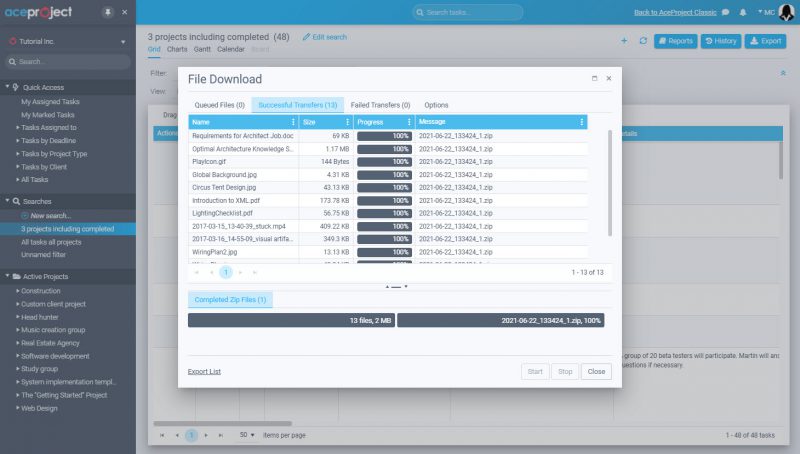Select page 1 in File Download pager

pyautogui.click(x=226, y=272)
